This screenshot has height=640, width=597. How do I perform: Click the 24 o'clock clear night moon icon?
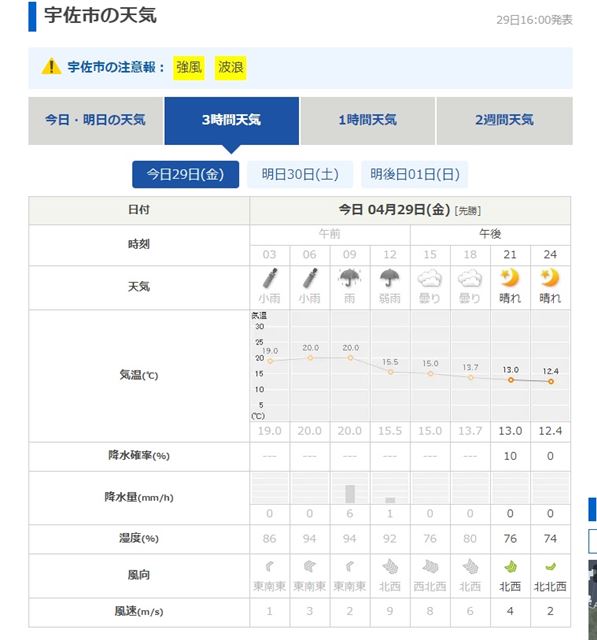click(550, 278)
